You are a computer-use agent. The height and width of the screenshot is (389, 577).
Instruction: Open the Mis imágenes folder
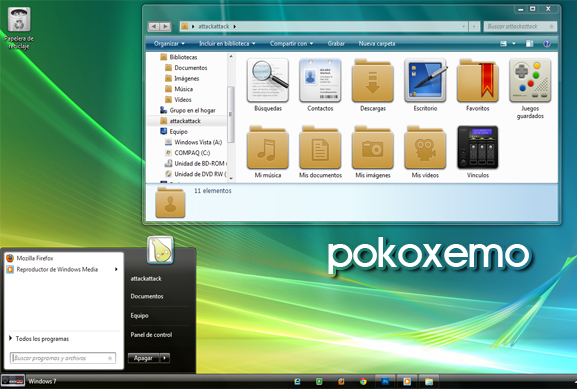click(x=373, y=148)
